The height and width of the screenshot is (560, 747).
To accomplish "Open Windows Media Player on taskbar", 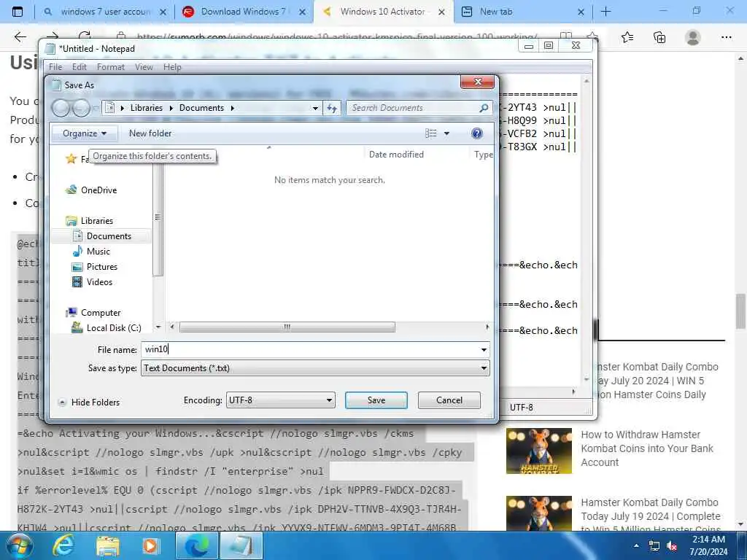I will point(151,545).
